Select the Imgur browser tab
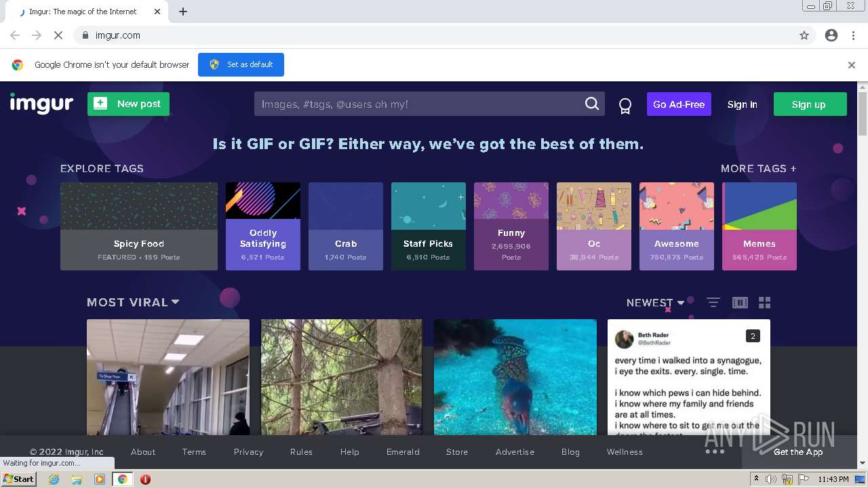Image resolution: width=868 pixels, height=488 pixels. [x=86, y=12]
